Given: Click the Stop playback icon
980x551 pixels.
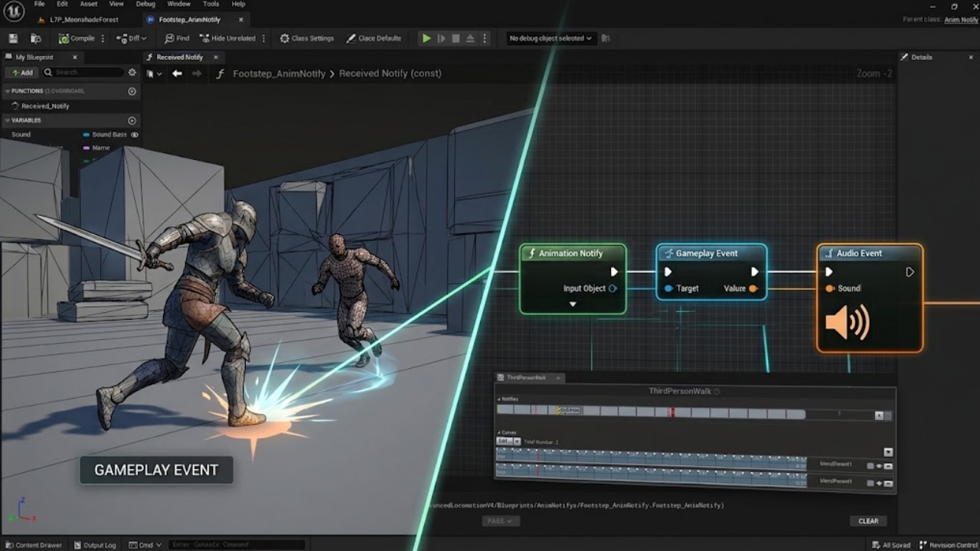Looking at the screenshot, I should click(x=456, y=38).
